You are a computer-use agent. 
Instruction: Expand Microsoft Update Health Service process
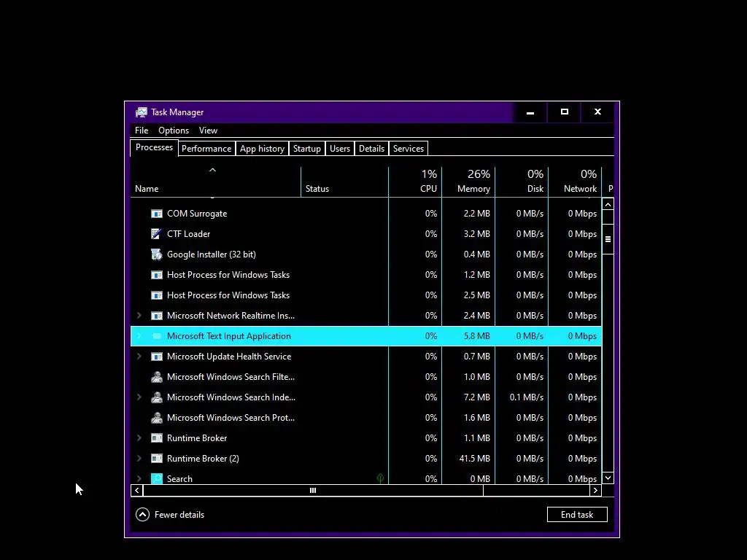[x=139, y=357]
